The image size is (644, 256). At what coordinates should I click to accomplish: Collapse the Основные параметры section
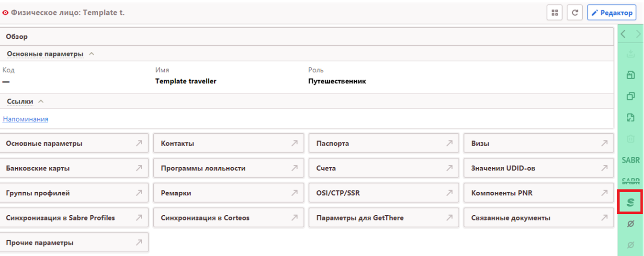[91, 54]
